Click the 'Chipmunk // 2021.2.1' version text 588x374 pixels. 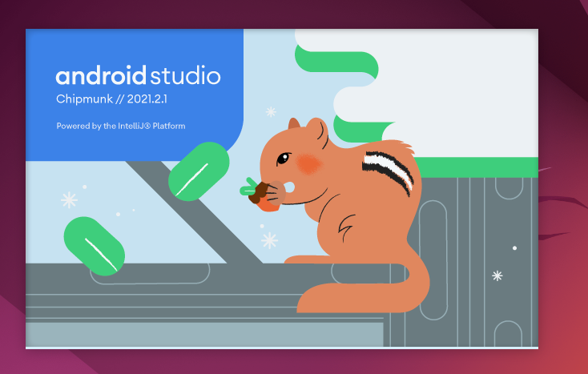click(x=111, y=99)
